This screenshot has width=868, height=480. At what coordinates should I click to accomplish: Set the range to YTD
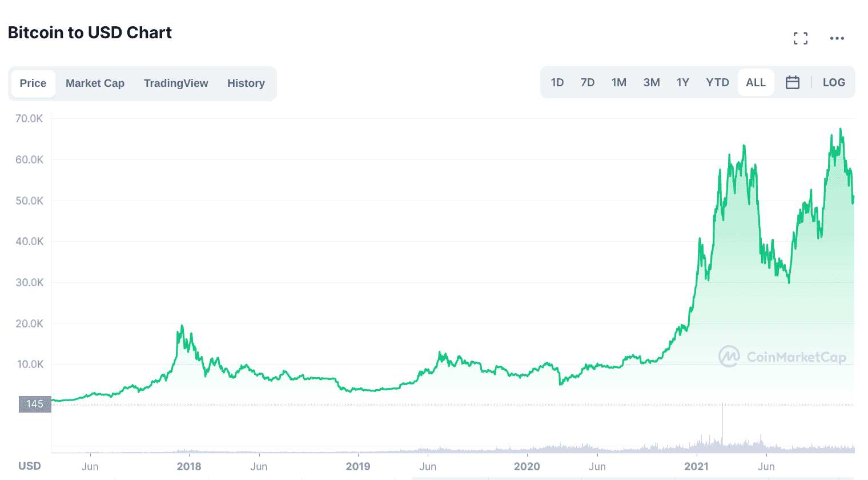717,82
